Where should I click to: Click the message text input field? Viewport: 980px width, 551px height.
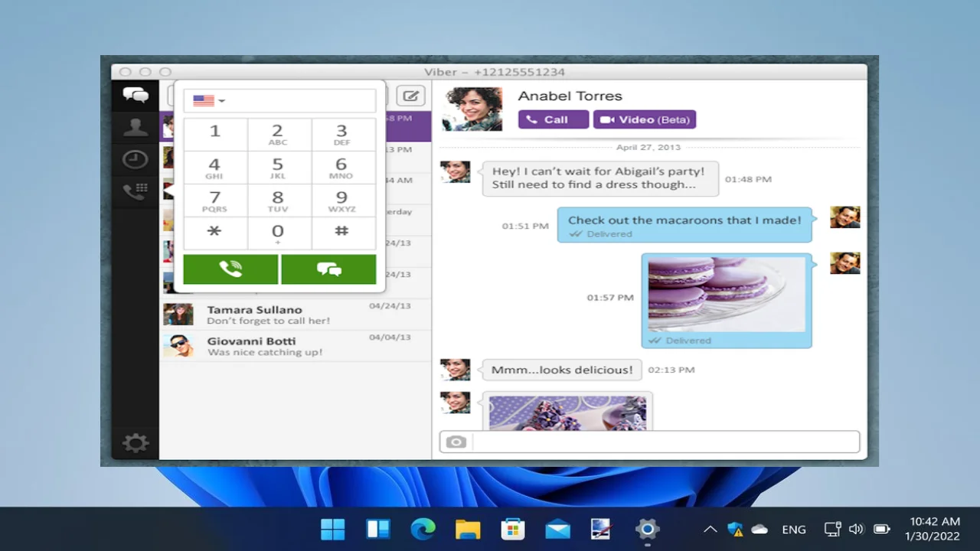(666, 442)
